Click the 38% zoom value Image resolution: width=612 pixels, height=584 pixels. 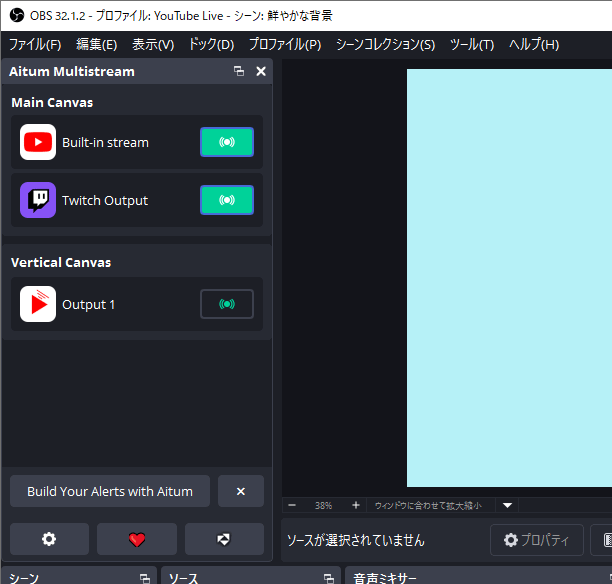point(324,506)
